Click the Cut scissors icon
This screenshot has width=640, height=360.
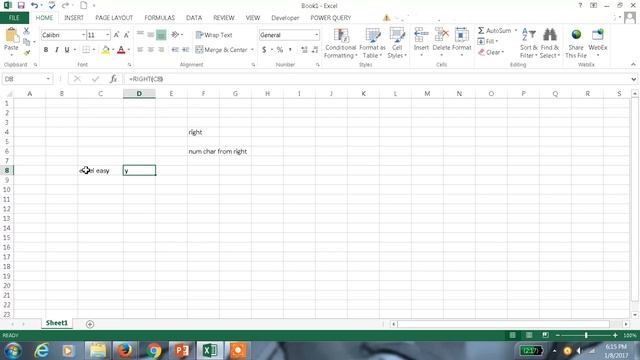[x=26, y=31]
